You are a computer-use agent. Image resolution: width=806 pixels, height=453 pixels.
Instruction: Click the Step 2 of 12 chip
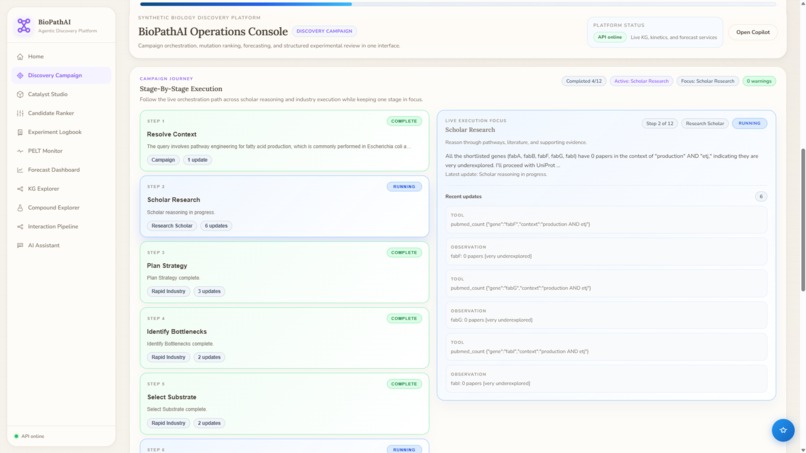point(660,123)
